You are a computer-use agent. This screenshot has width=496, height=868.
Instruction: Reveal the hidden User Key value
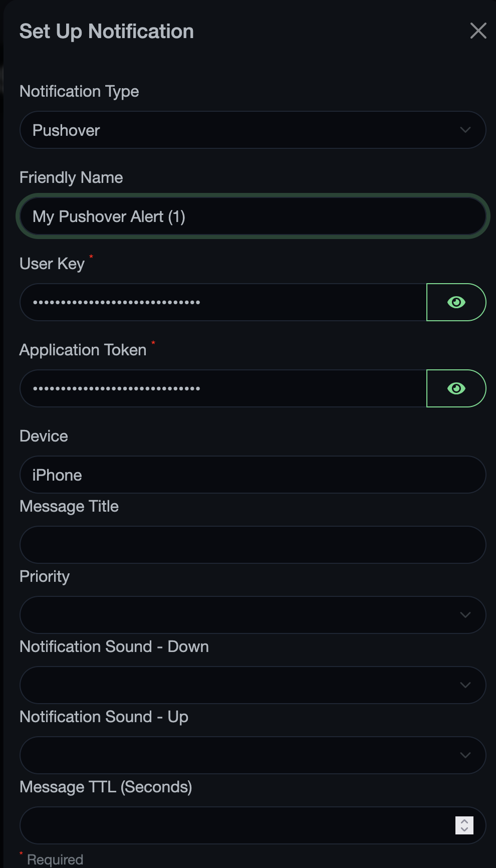click(455, 302)
